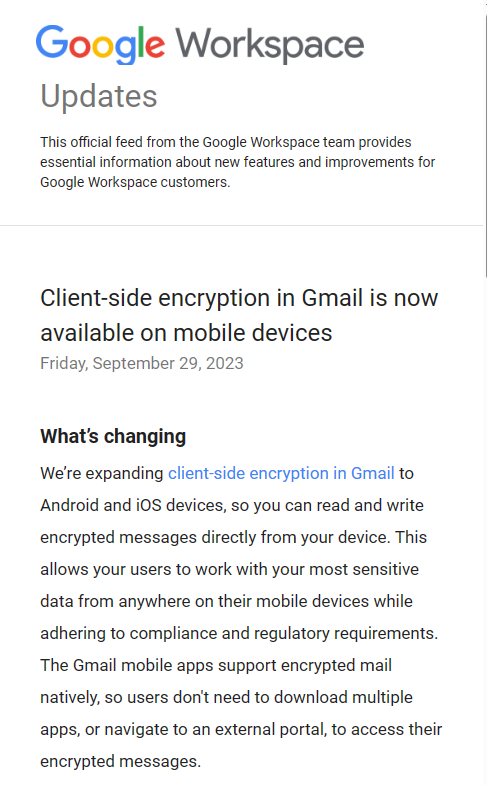Click the scrollbar track below the thumb
Image resolution: width=487 pixels, height=785 pixels.
(x=485, y=526)
